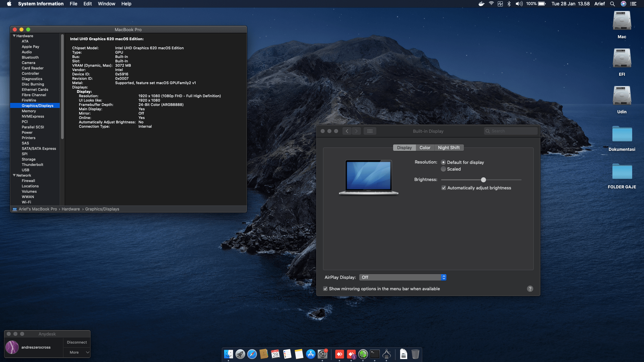The width and height of the screenshot is (644, 362).
Task: Open Terminal from the Dock
Action: 375,354
